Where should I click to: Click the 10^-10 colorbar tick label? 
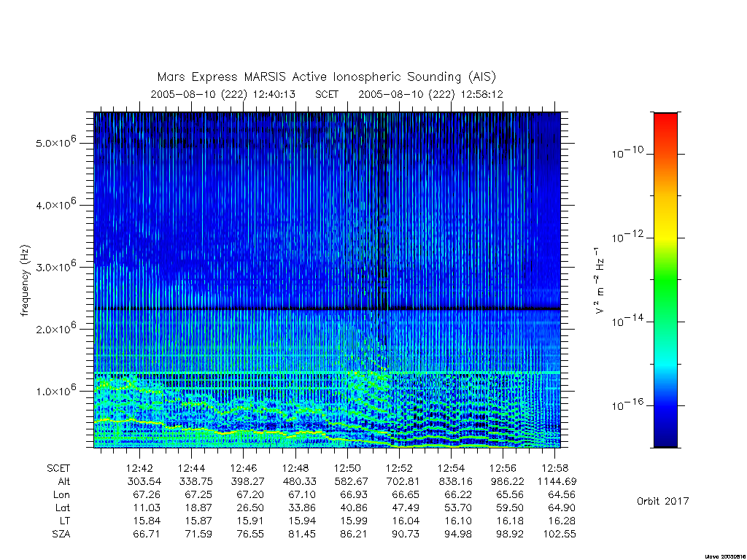tap(627, 152)
